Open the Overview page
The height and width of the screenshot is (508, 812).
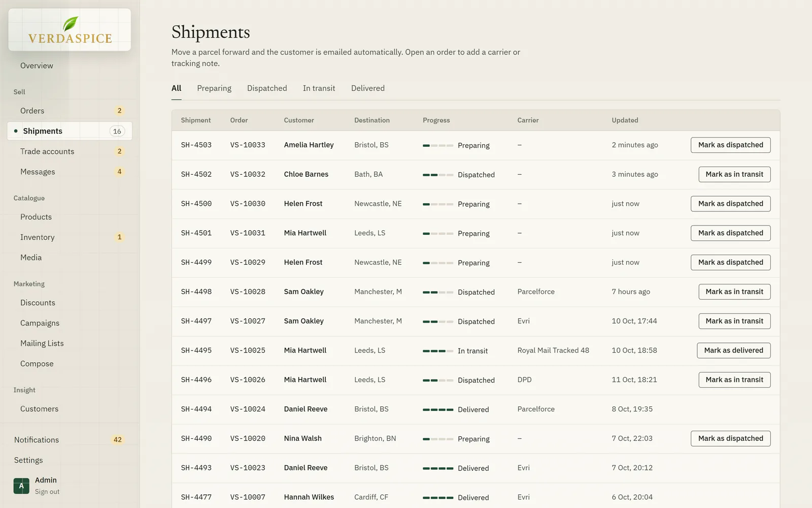[37, 66]
